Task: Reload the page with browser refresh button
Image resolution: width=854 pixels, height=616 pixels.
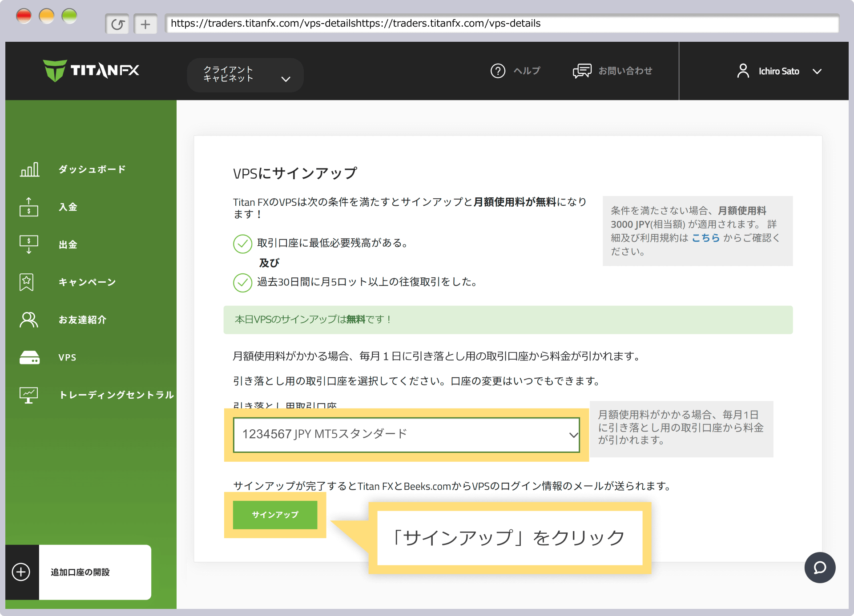Action: 117,24
